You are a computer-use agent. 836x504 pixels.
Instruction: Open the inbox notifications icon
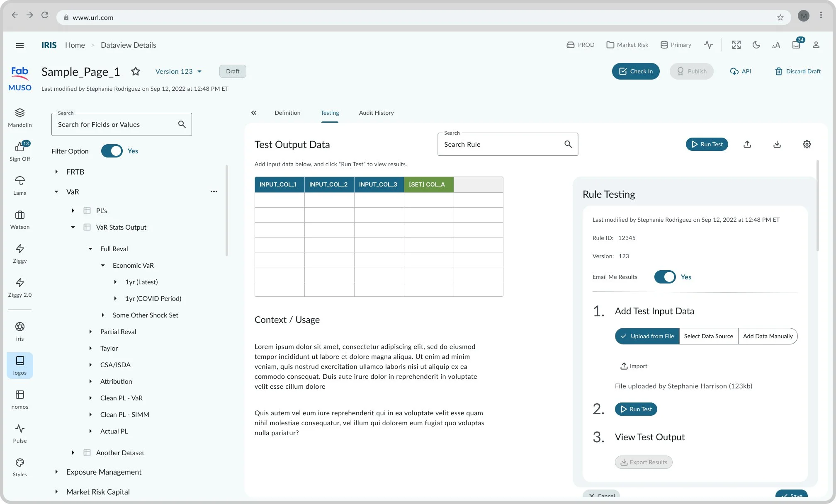click(x=796, y=45)
